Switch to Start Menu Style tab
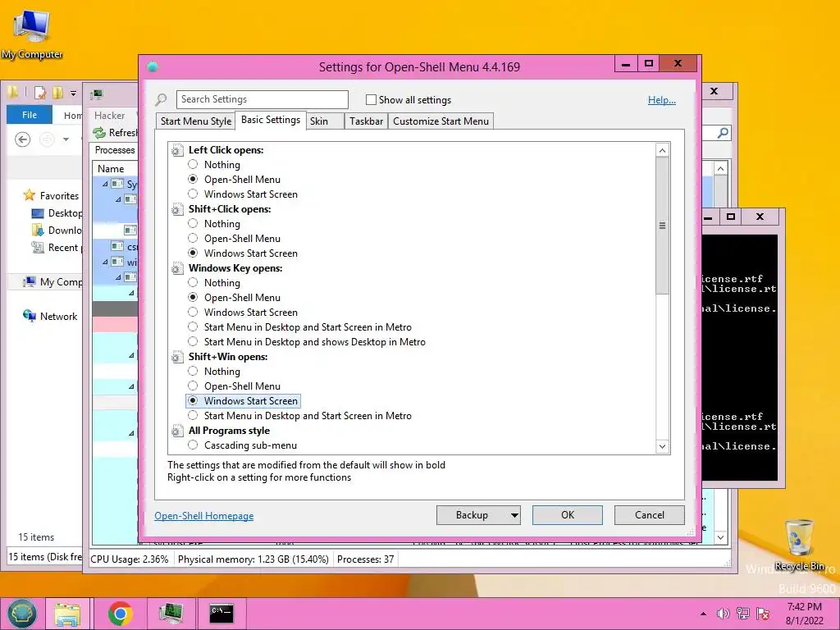Image resolution: width=840 pixels, height=630 pixels. pos(195,121)
